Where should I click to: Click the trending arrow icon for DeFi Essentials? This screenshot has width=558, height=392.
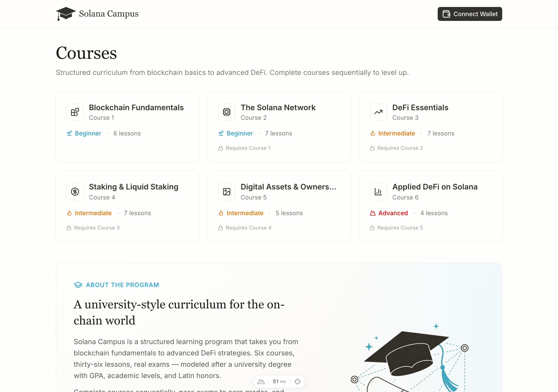[378, 112]
